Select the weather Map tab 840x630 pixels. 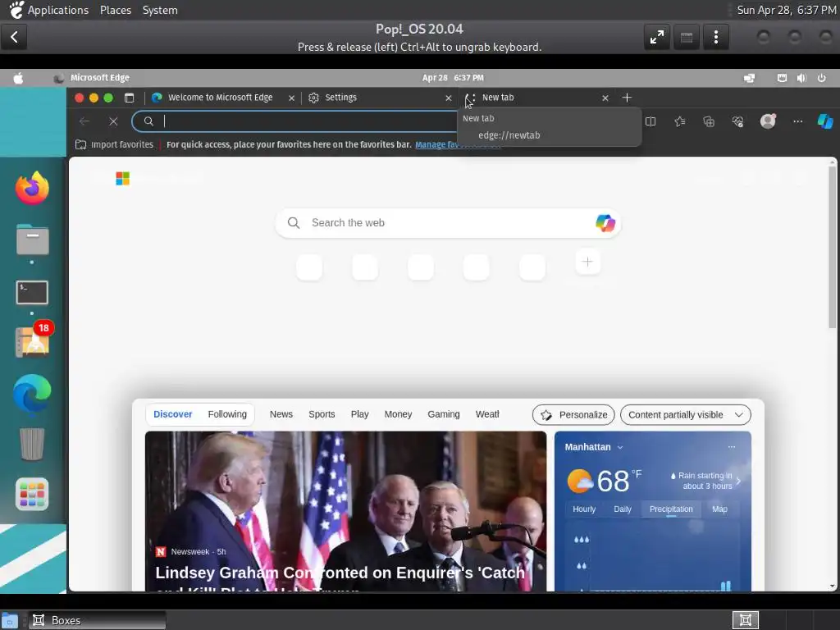(x=719, y=509)
